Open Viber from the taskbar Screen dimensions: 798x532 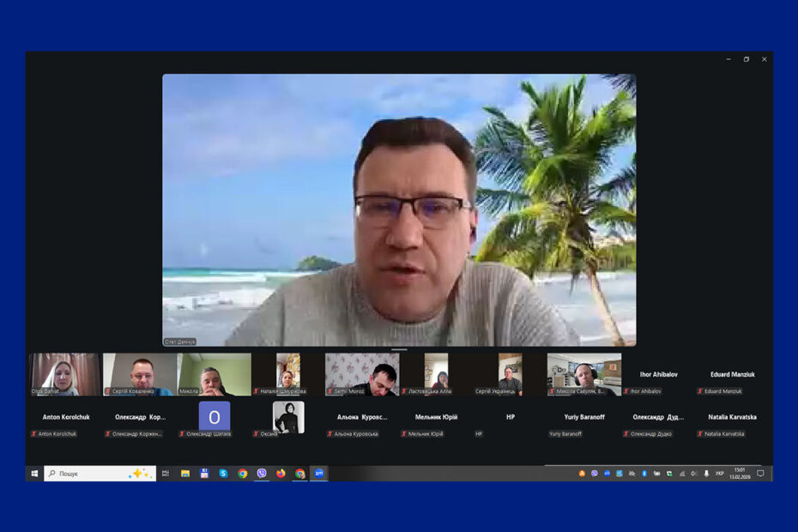pos(262,473)
